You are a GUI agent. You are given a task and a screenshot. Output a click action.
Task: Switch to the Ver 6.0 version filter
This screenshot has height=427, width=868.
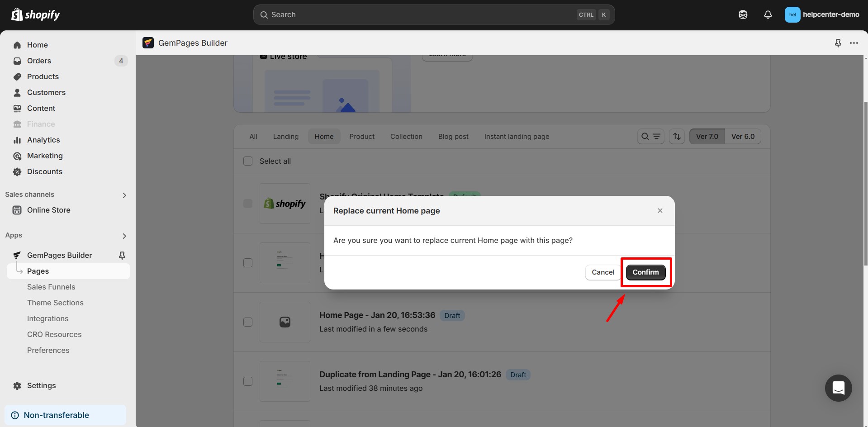[x=743, y=136]
